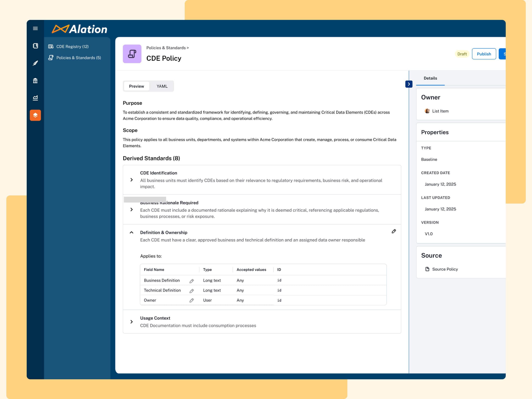Click the CDE Registry book icon
The width and height of the screenshot is (532, 399).
coord(51,46)
